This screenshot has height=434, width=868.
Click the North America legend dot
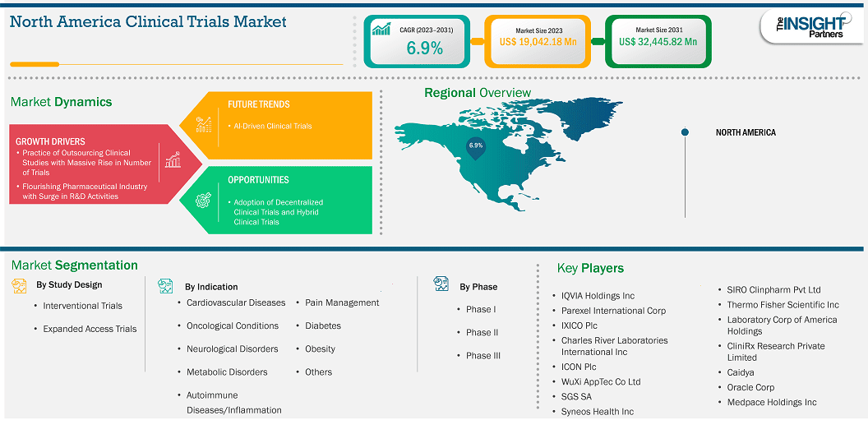point(685,132)
